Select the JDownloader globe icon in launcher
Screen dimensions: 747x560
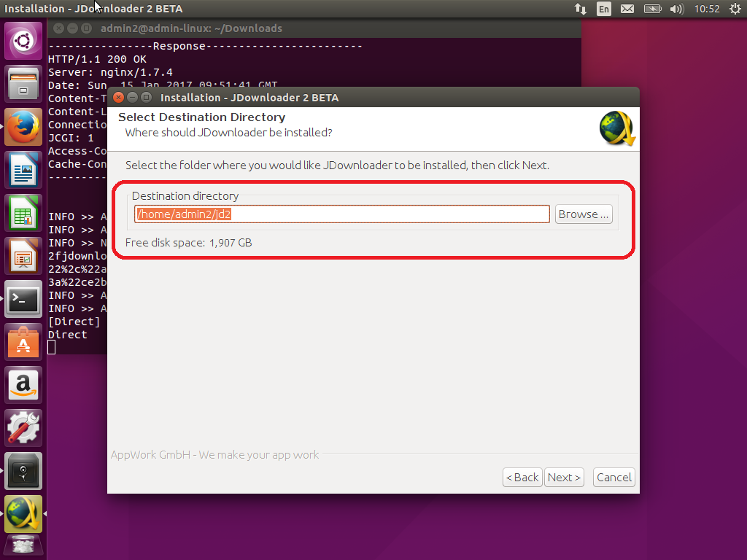(x=23, y=514)
